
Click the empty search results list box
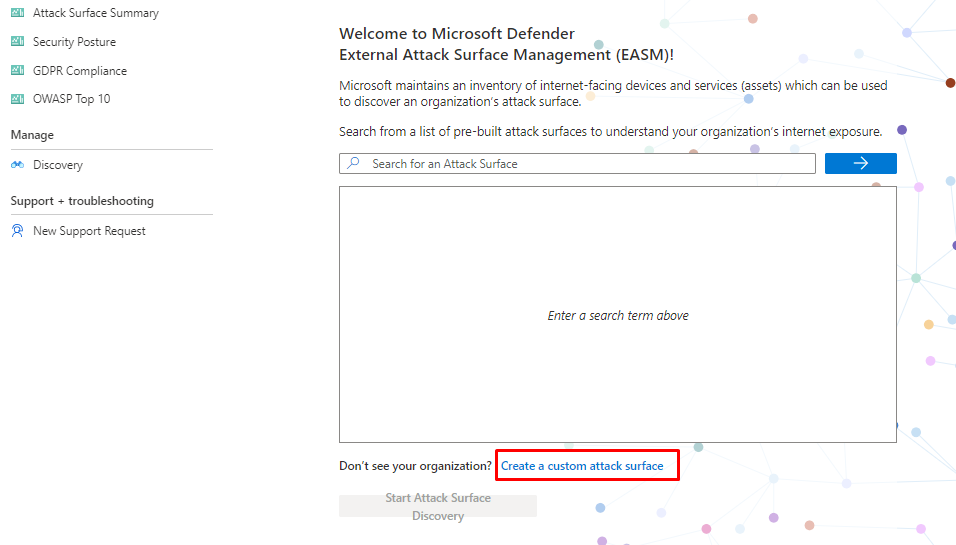tap(617, 314)
